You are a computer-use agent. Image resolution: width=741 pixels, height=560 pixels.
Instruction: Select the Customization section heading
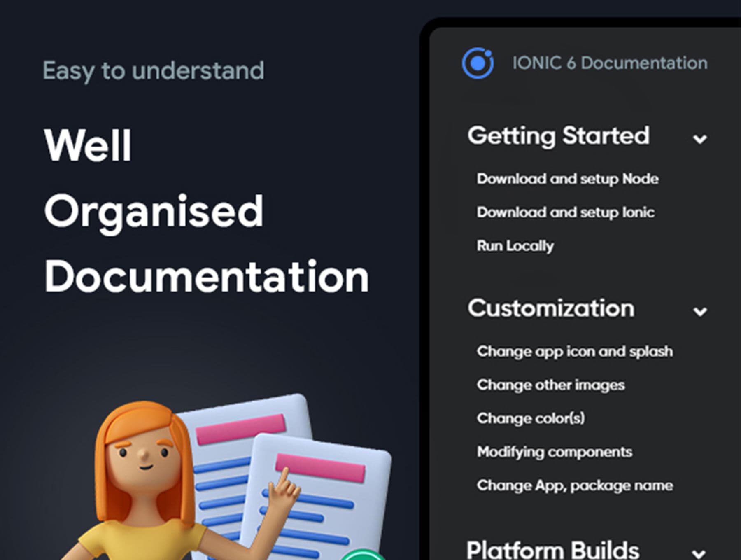[551, 308]
